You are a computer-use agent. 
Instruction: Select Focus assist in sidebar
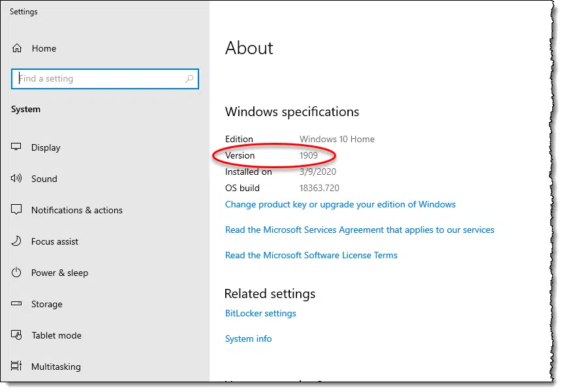[x=55, y=241]
